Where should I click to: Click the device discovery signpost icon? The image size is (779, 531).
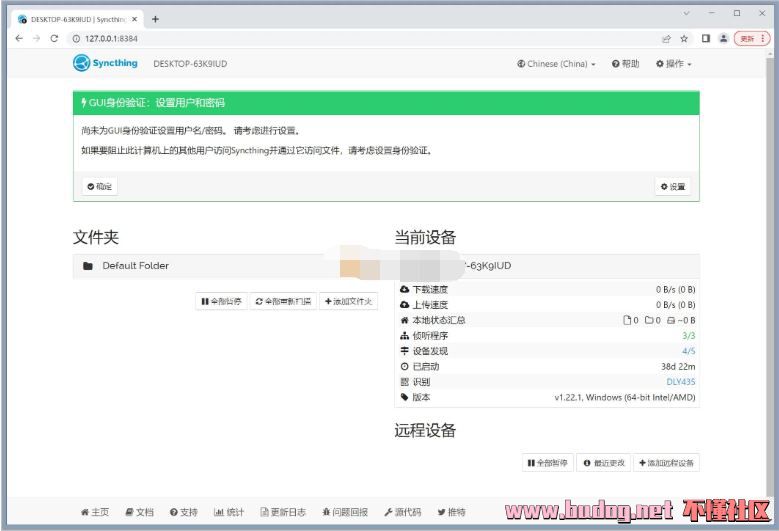click(x=404, y=351)
